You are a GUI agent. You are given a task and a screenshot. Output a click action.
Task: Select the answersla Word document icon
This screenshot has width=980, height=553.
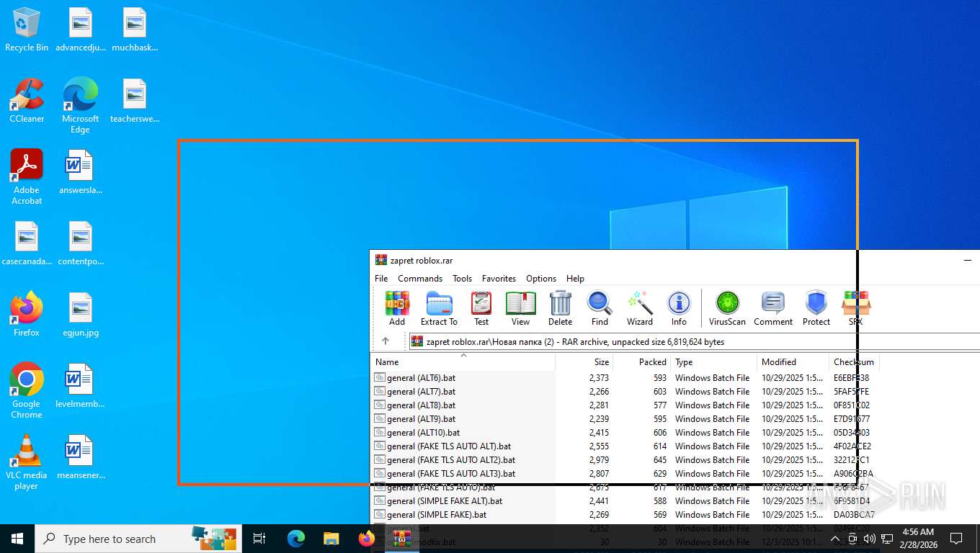point(80,172)
